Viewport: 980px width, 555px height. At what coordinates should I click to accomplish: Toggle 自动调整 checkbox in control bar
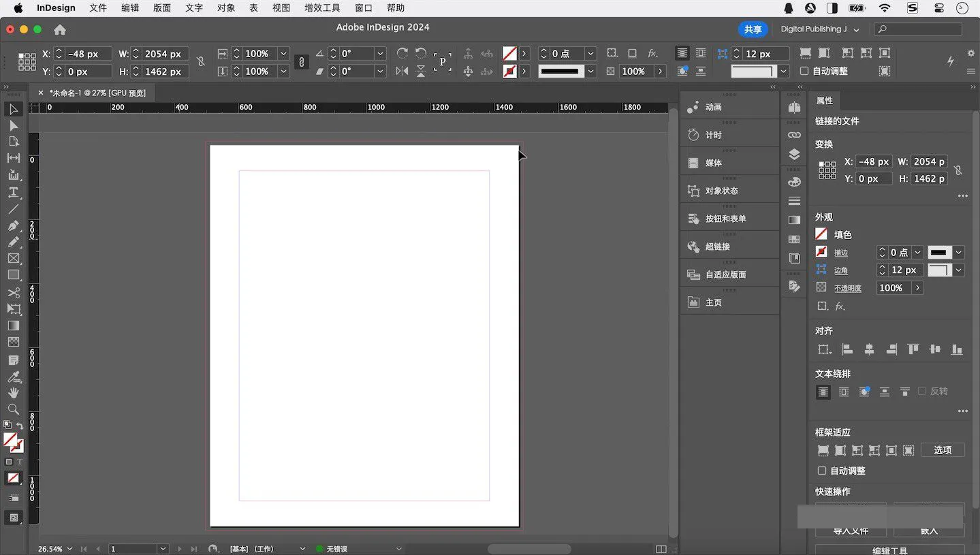tap(804, 71)
